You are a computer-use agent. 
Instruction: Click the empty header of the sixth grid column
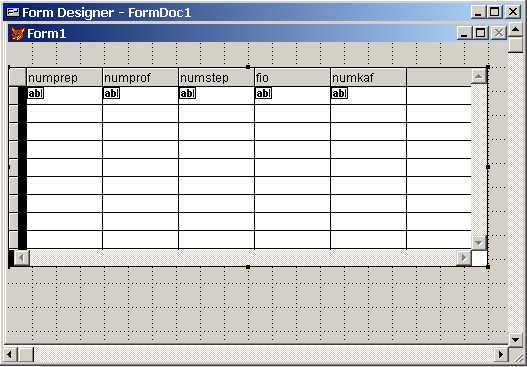point(439,78)
